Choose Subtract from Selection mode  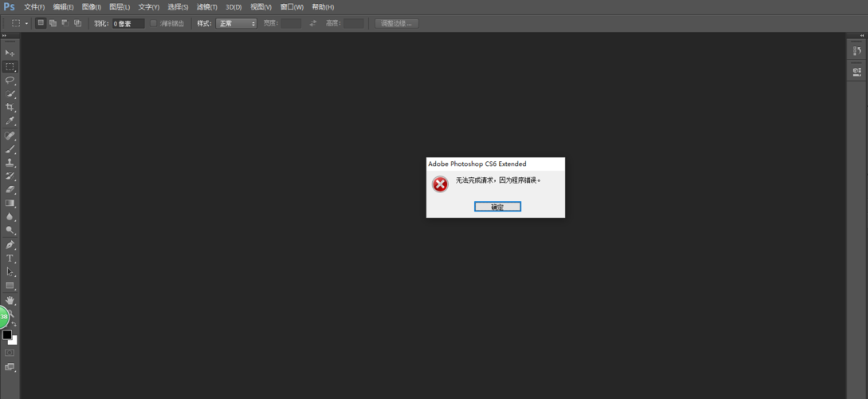coord(65,23)
